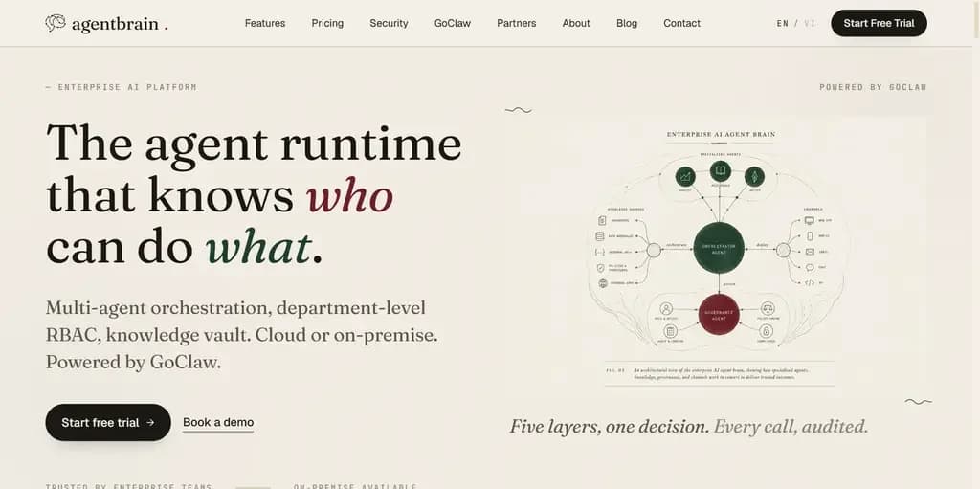
Task: Click 'Five layers, one decision.' tagline
Action: 610,427
